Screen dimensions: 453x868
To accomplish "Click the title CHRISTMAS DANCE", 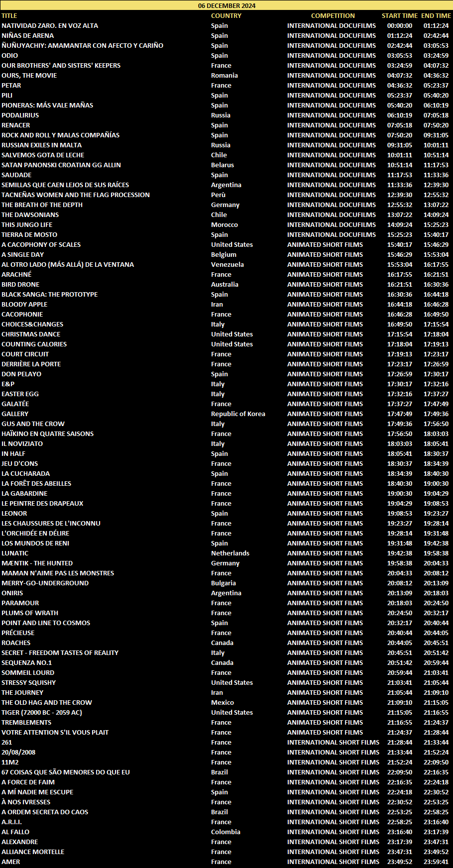I will tap(31, 334).
